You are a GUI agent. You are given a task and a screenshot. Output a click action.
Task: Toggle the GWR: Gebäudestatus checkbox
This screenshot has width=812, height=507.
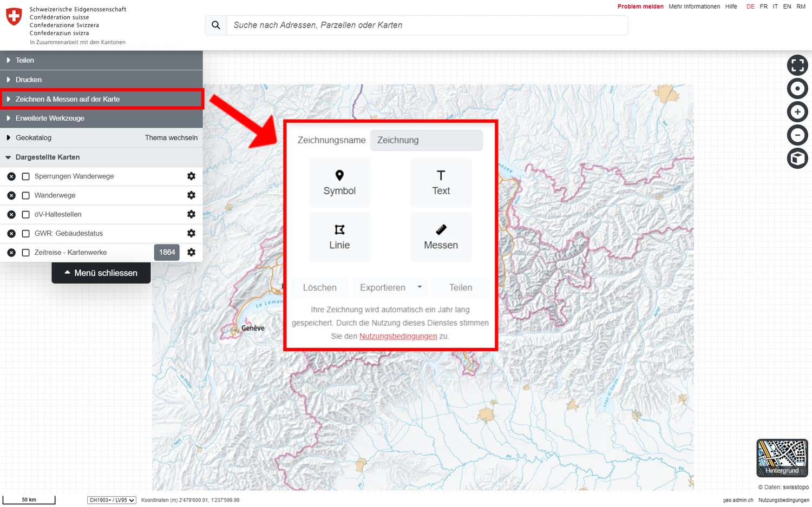pyautogui.click(x=25, y=234)
